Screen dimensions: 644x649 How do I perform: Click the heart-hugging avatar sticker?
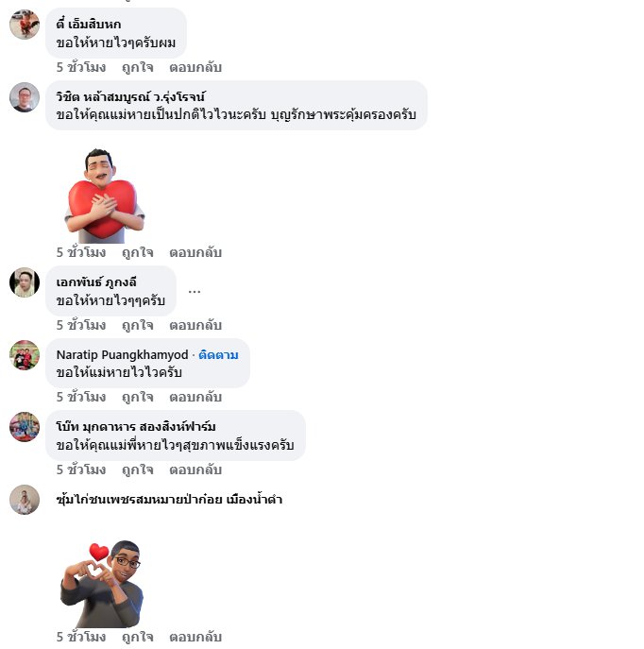pyautogui.click(x=105, y=196)
